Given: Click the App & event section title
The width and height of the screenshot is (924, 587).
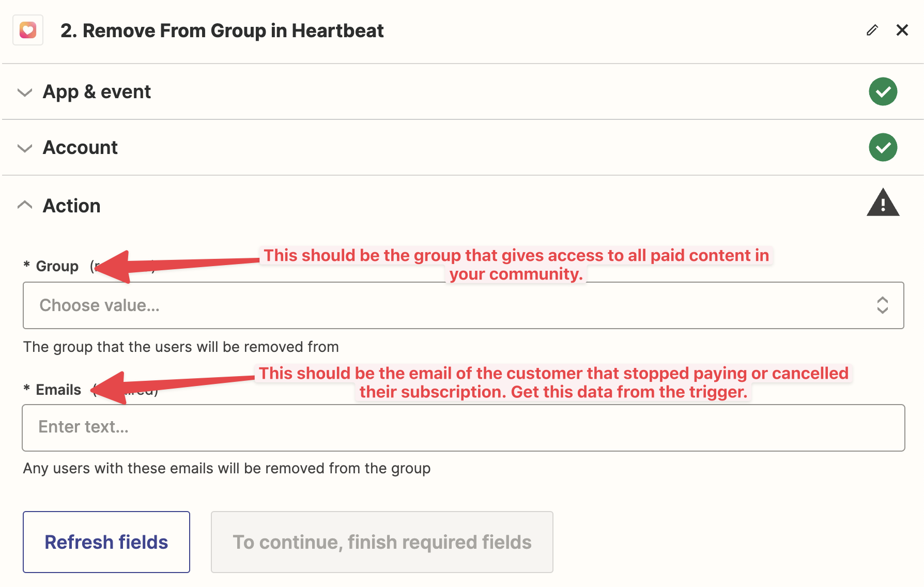Looking at the screenshot, I should [x=97, y=92].
